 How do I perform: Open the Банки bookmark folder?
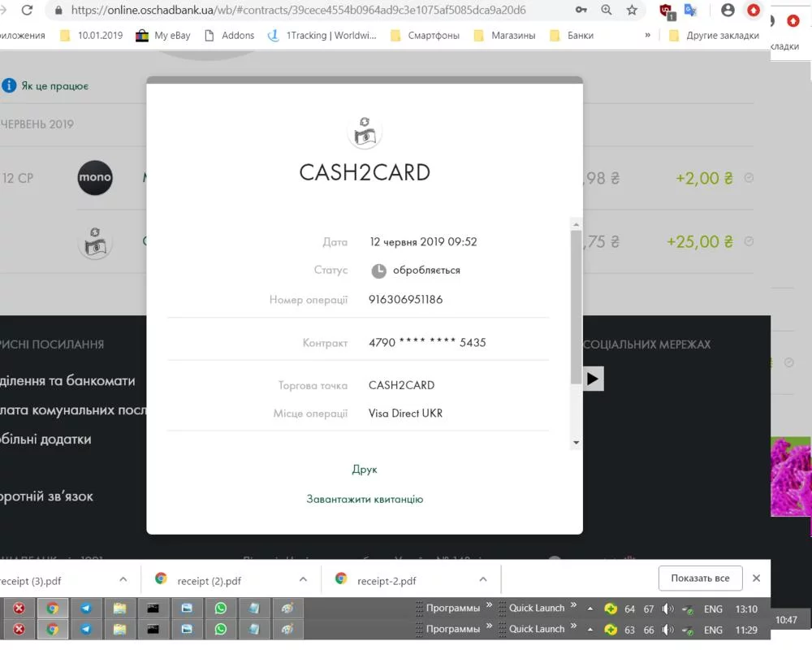coord(572,35)
